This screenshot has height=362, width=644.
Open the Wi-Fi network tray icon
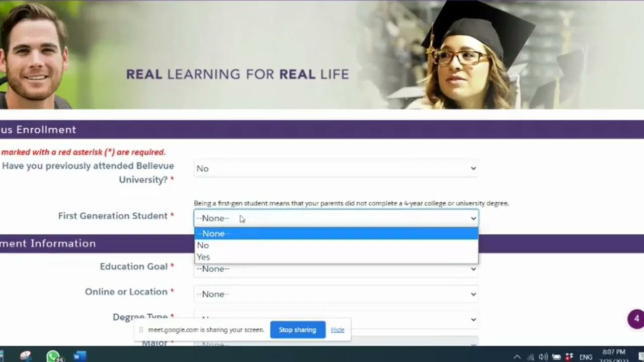(x=530, y=357)
